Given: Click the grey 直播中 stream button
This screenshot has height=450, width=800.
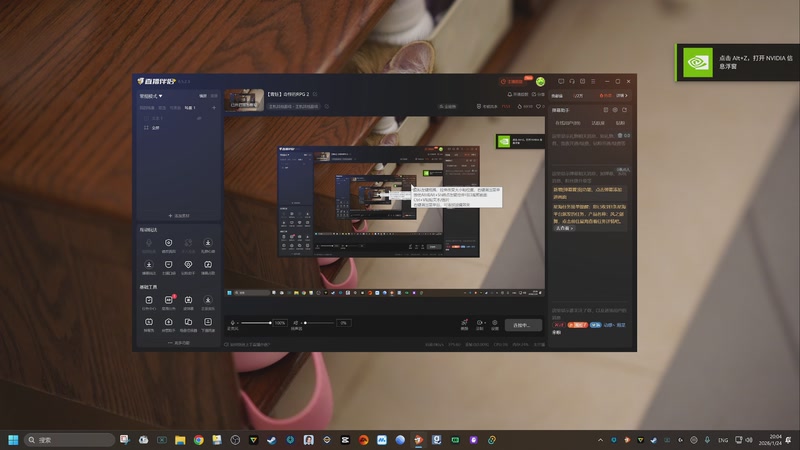Looking at the screenshot, I should pos(523,325).
